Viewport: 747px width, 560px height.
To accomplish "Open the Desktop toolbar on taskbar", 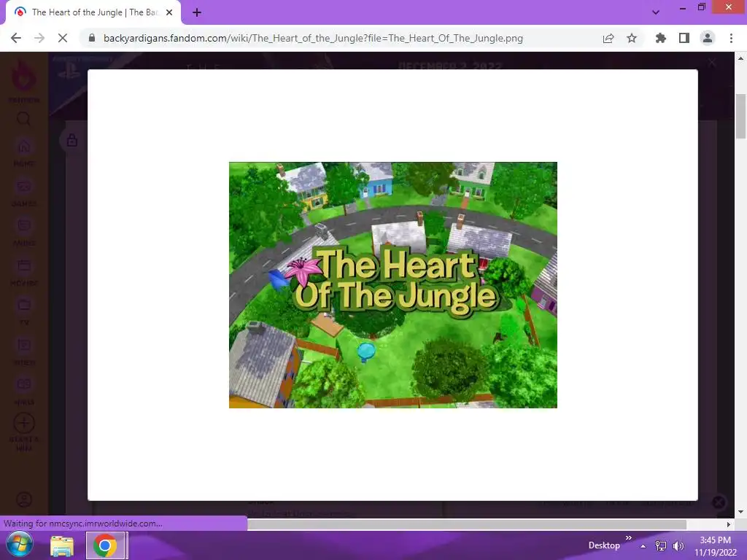I will point(604,545).
